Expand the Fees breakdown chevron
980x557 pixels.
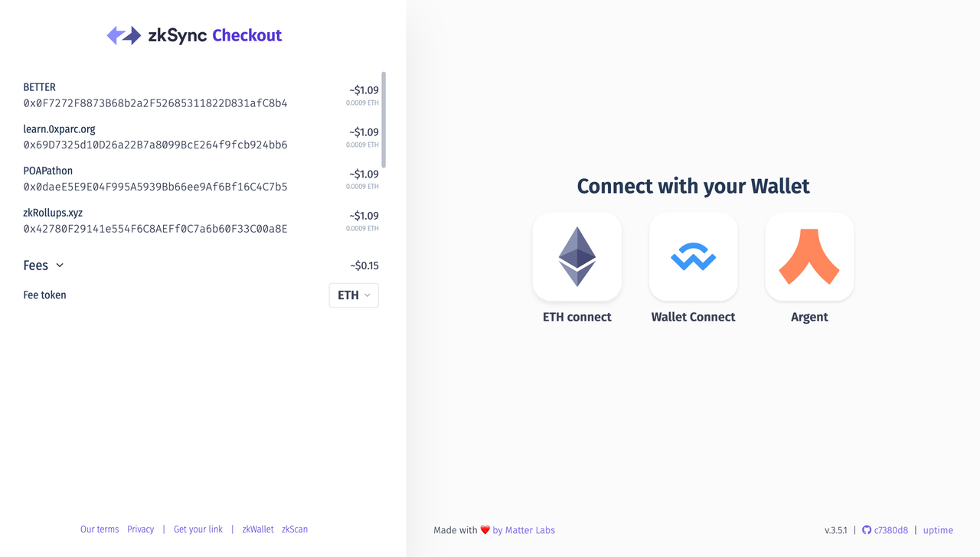tap(60, 265)
